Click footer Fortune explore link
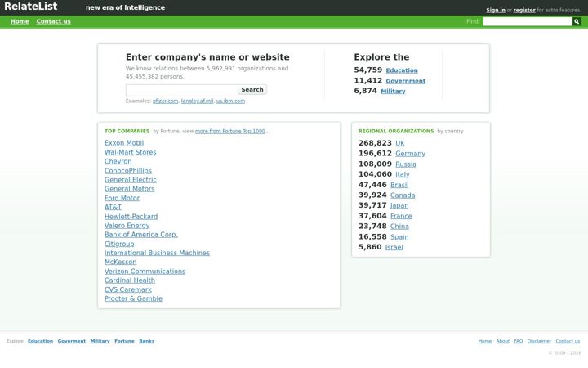 (124, 341)
